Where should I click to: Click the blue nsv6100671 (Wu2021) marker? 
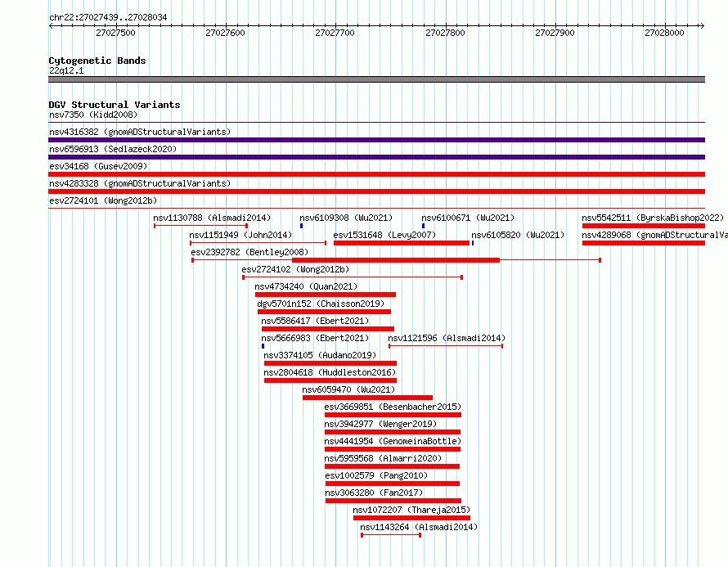[423, 226]
